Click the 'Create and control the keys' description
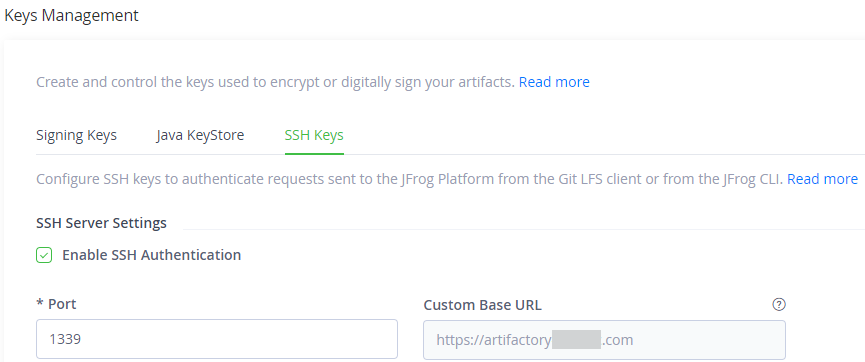 (x=275, y=82)
